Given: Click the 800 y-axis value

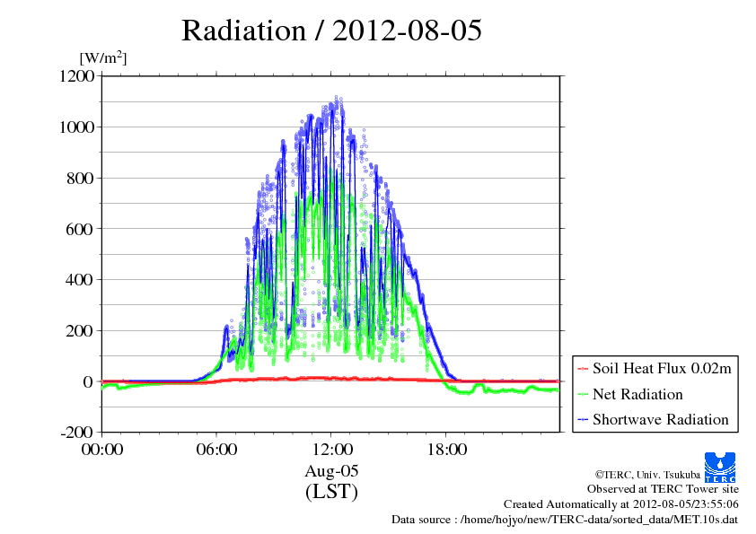Looking at the screenshot, I should click(x=80, y=179).
